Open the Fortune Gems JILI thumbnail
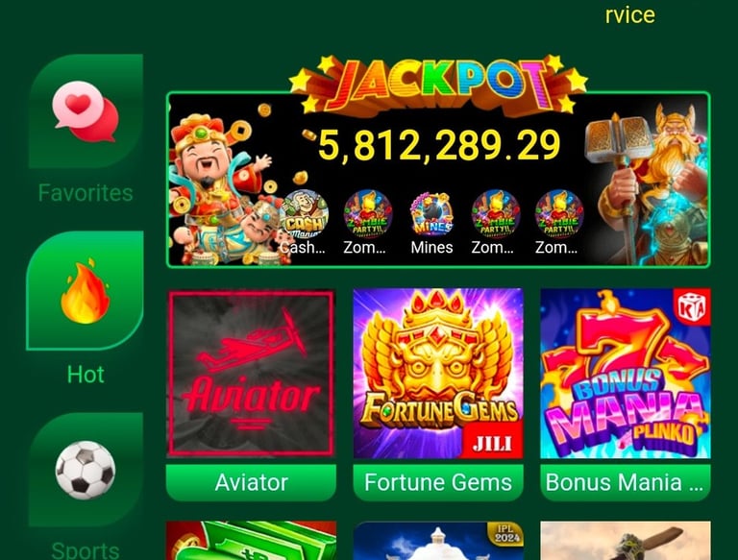The image size is (738, 560). click(x=438, y=374)
